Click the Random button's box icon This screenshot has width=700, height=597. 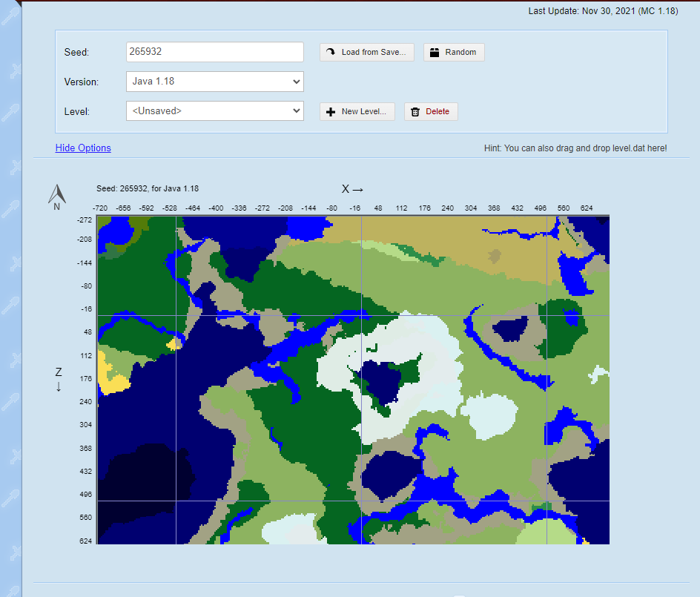[435, 52]
